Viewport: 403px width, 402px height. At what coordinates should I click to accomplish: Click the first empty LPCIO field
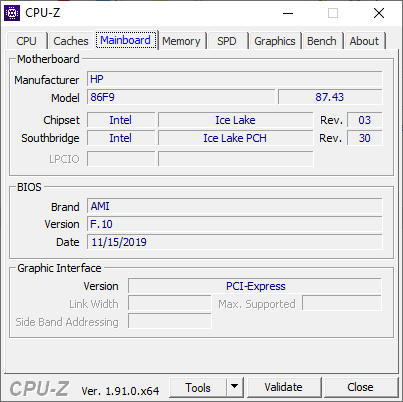tap(121, 159)
